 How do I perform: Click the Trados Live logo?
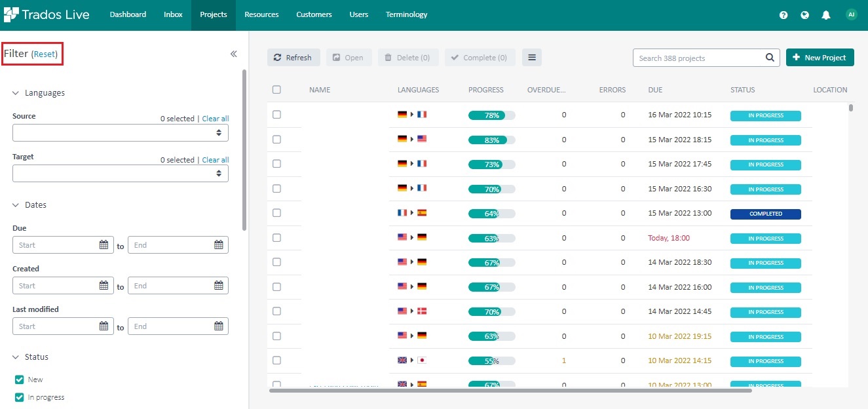[x=47, y=14]
